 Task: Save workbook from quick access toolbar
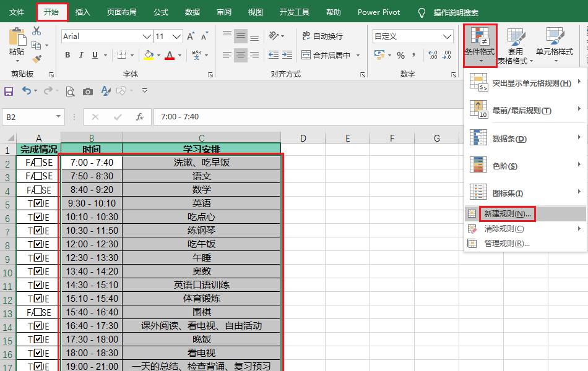click(9, 91)
